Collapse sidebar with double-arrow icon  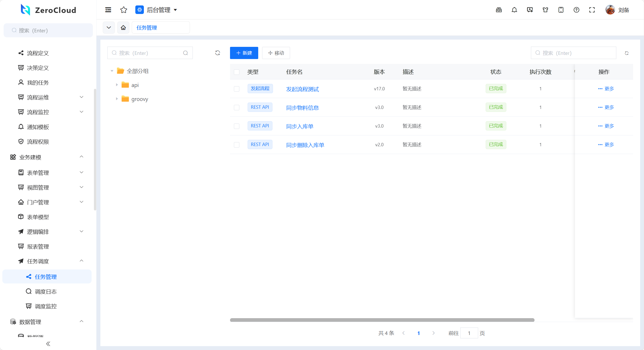48,344
